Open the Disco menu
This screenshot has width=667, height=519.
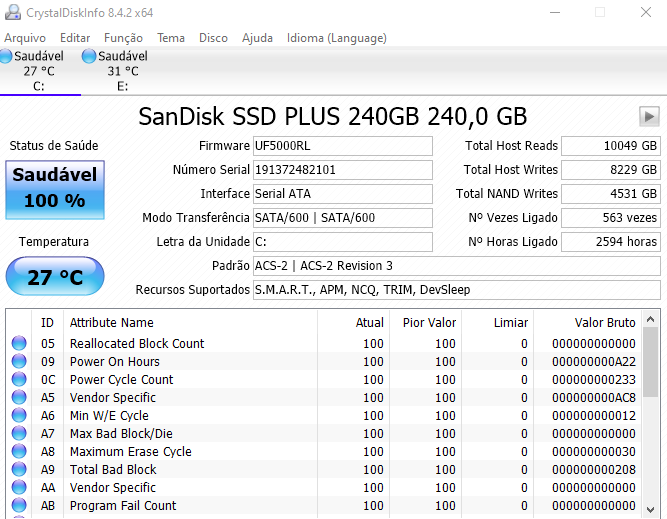(213, 38)
